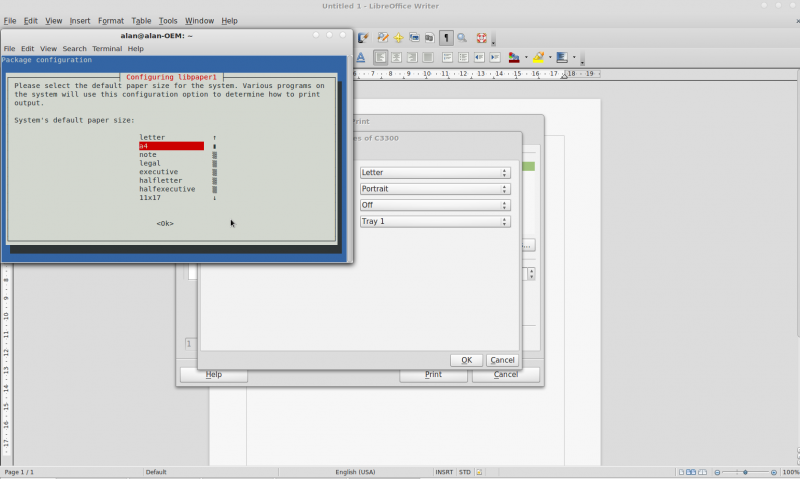Image resolution: width=800 pixels, height=479 pixels.
Task: Click the zoom out minus button
Action: (717, 472)
